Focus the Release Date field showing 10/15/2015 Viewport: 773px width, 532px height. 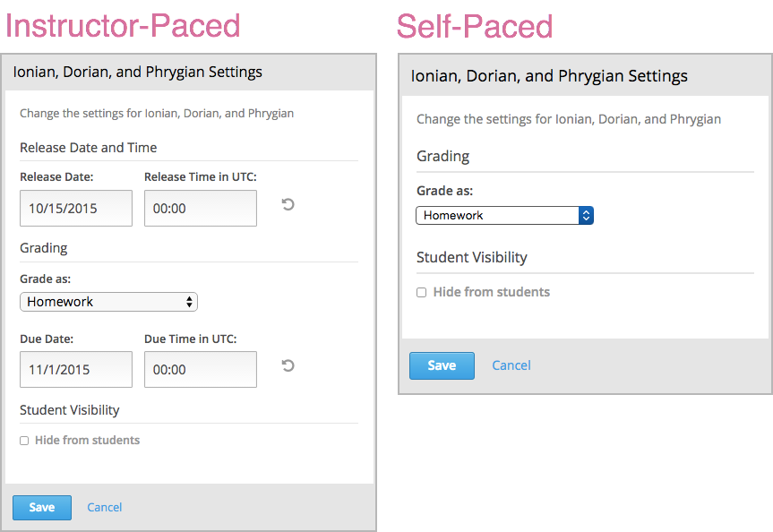pyautogui.click(x=76, y=209)
